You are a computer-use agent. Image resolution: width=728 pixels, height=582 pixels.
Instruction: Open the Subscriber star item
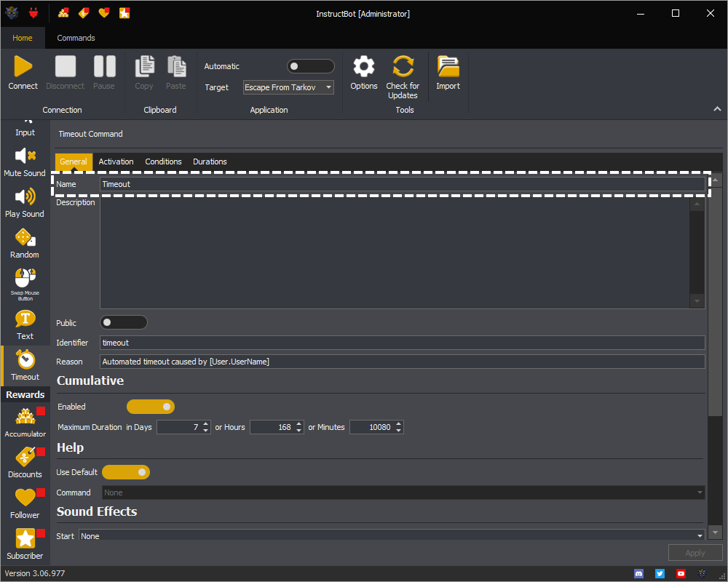tap(25, 544)
